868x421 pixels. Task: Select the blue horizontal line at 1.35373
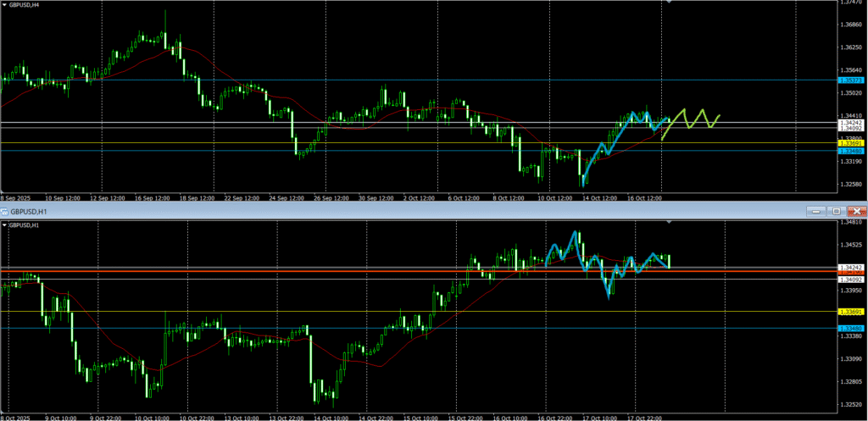(424, 80)
